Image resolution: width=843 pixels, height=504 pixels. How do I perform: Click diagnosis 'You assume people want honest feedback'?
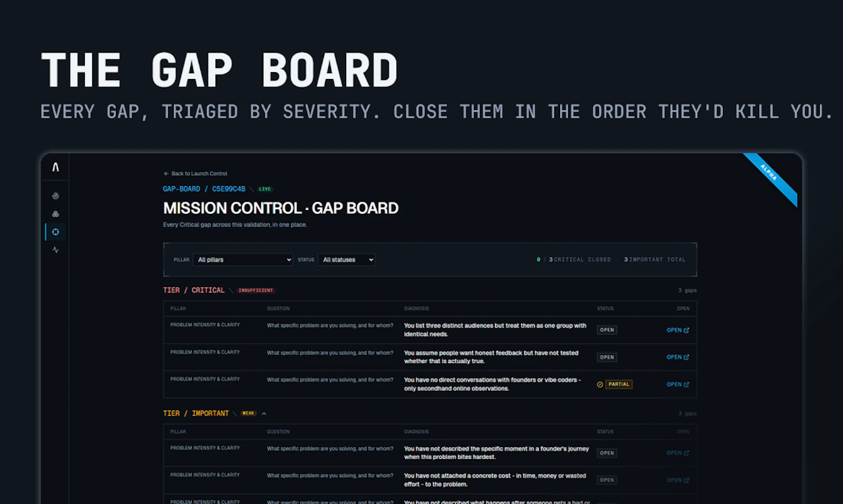(x=491, y=357)
